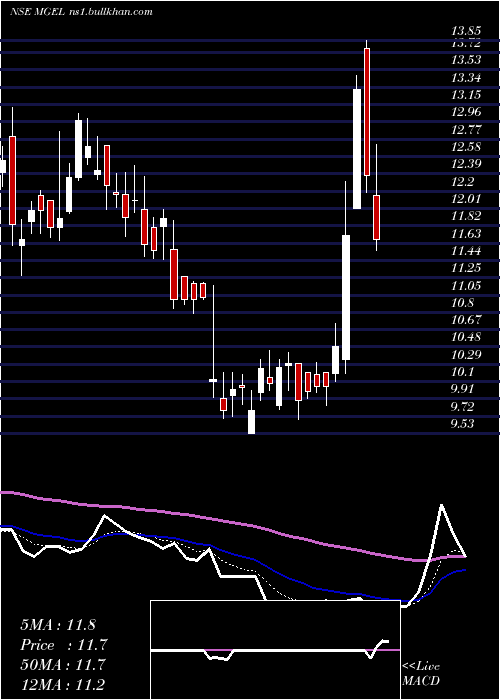Click the 13.53 price axis label
The height and width of the screenshot is (700, 500).
(x=466, y=60)
